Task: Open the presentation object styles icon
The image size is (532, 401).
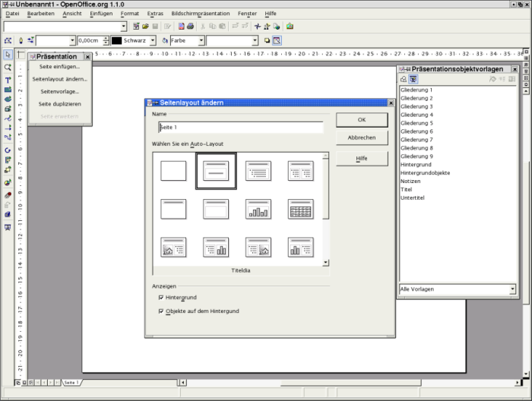Action: (x=414, y=79)
